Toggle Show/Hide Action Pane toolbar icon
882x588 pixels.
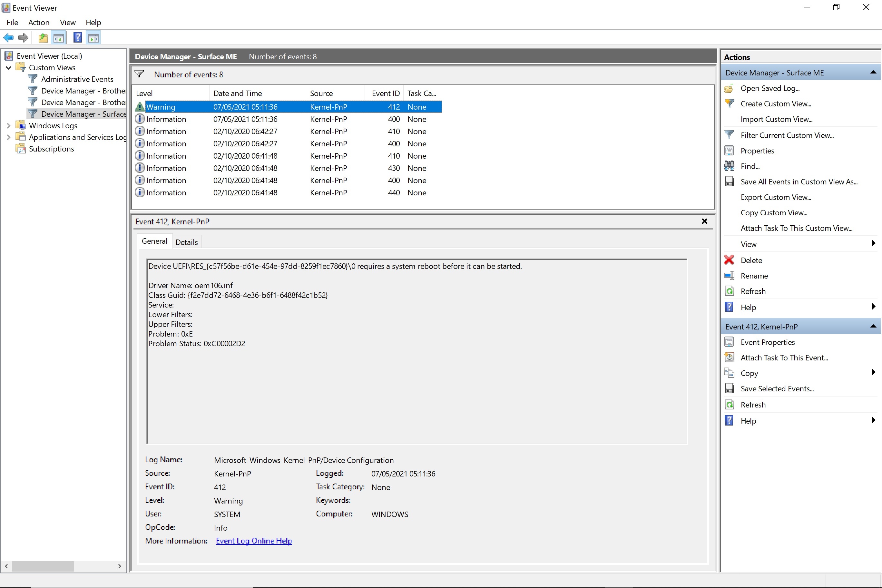[x=93, y=38]
